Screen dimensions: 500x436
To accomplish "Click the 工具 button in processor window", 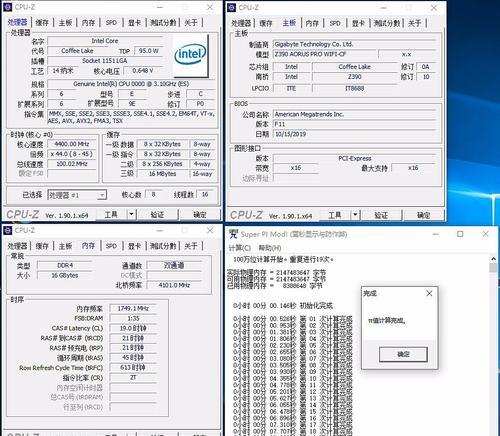I will point(111,214).
